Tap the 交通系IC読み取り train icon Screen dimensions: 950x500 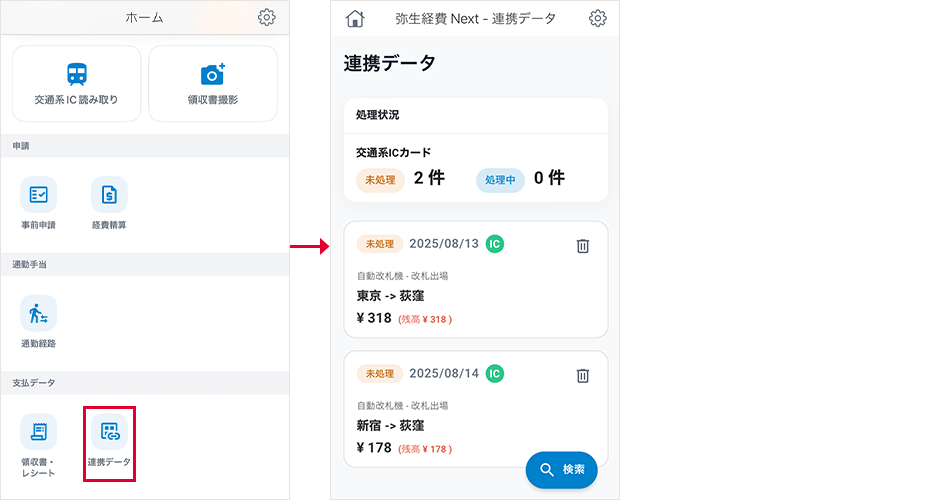click(76, 74)
